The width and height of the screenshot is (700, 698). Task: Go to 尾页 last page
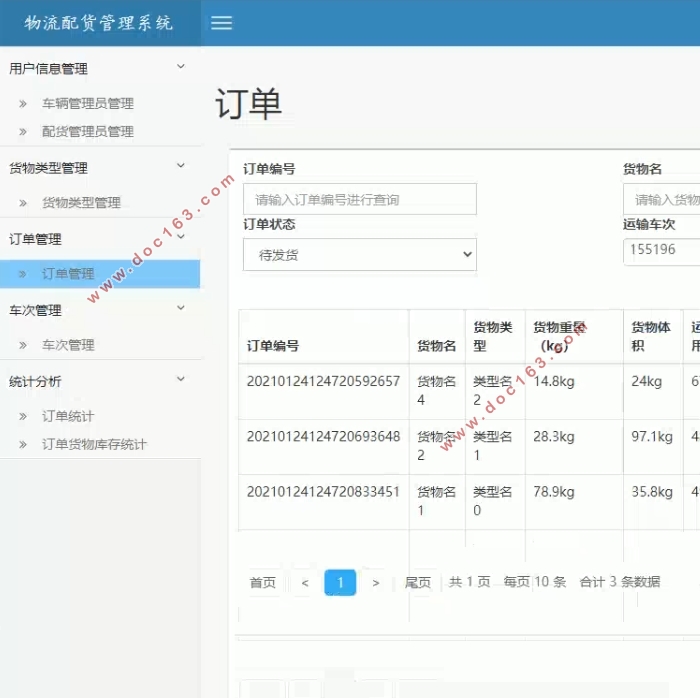[x=418, y=582]
